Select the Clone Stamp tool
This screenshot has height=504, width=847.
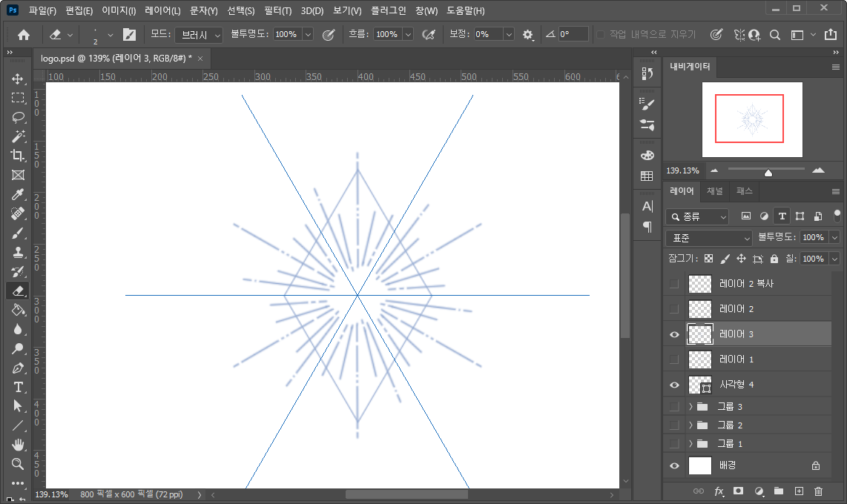pos(18,252)
